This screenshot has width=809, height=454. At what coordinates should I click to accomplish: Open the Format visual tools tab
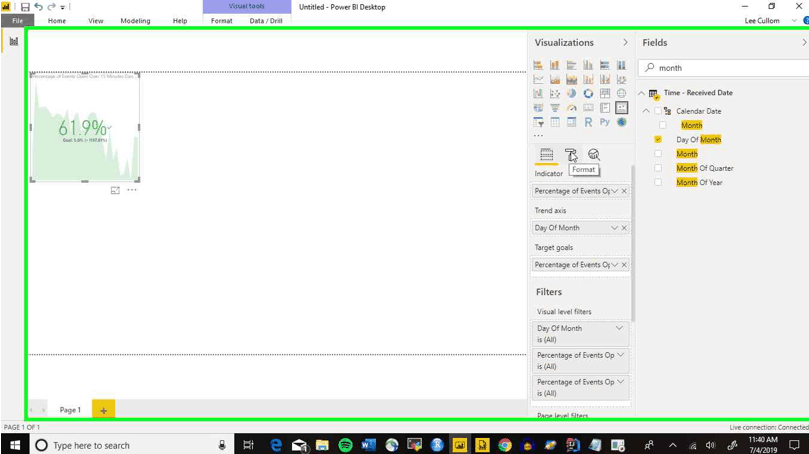point(221,21)
